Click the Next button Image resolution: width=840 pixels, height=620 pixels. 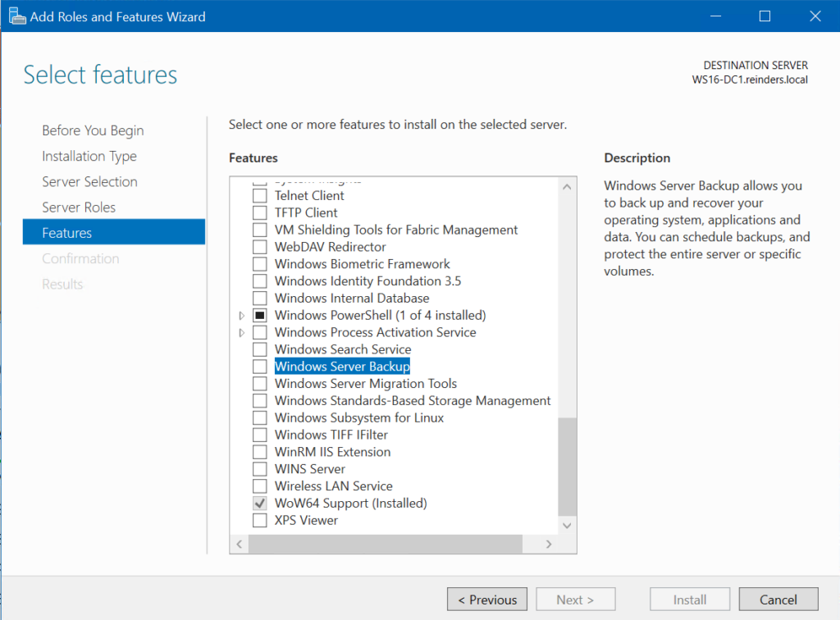point(575,599)
